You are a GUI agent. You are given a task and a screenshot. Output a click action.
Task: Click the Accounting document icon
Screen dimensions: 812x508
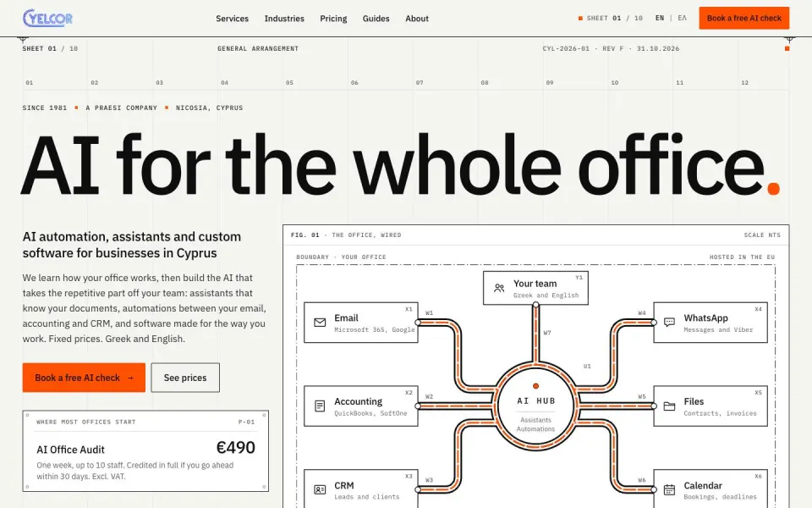pos(320,406)
